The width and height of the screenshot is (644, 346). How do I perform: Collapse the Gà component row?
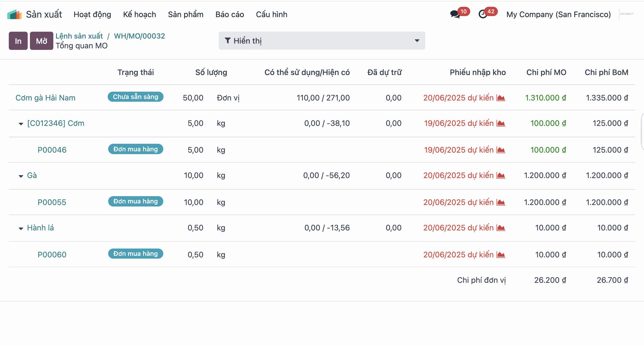coord(21,176)
